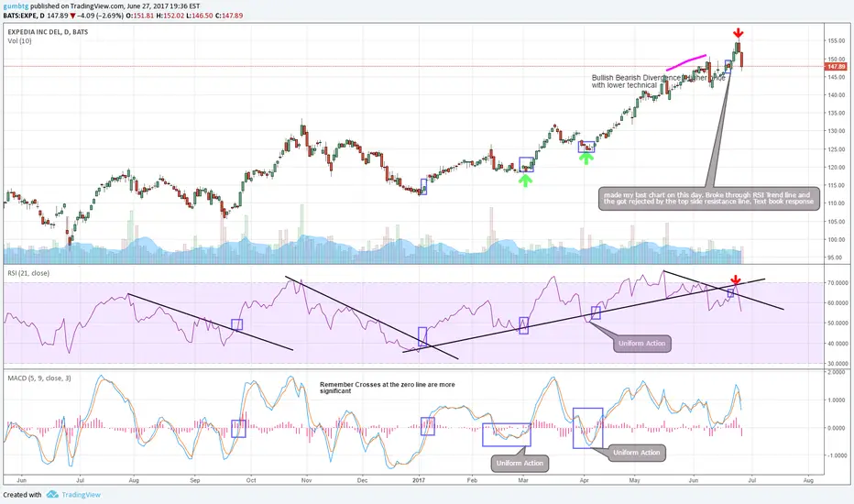Click the C:147.89 close value
Viewport: 854px width, 504px height.
point(229,16)
